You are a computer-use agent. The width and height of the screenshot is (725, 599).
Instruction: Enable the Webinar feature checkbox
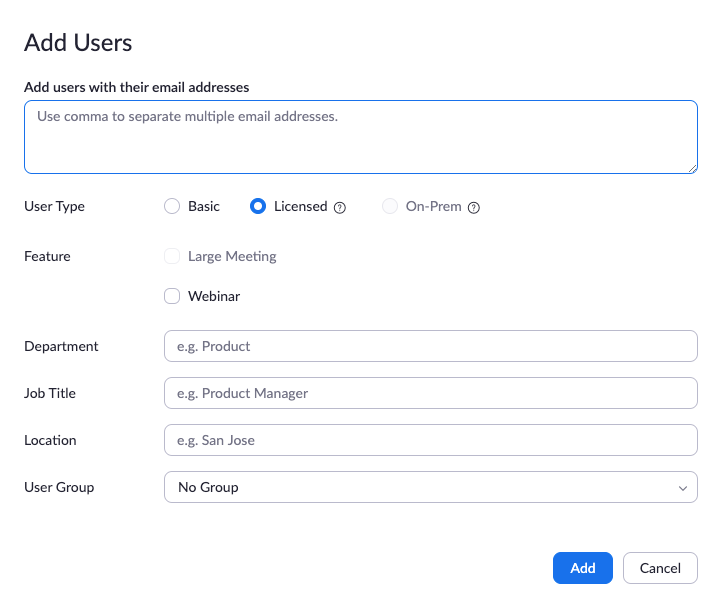pos(172,296)
